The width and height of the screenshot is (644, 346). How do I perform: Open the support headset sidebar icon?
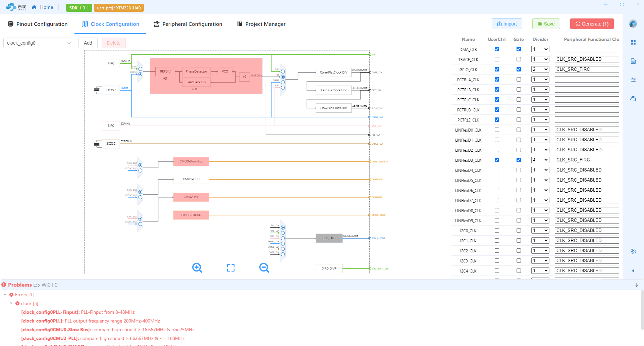[633, 99]
